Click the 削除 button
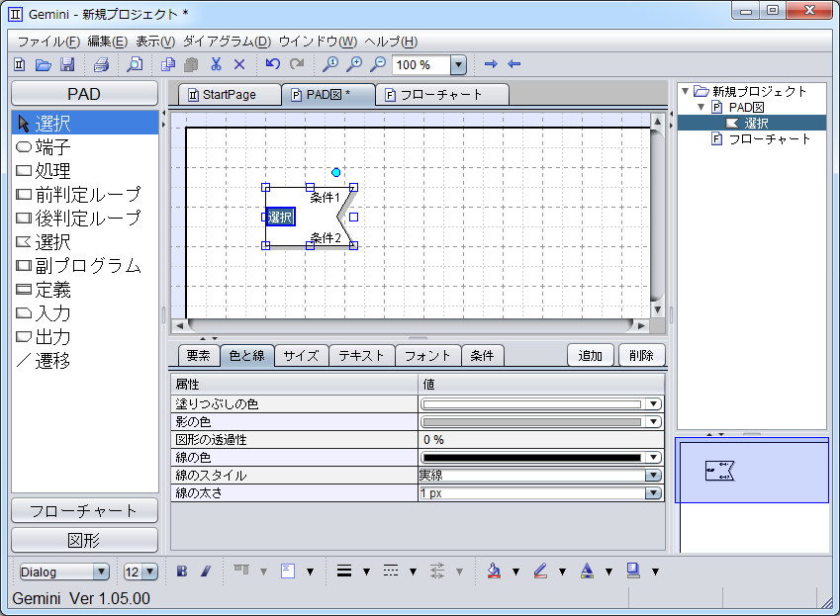840x616 pixels. tap(641, 355)
